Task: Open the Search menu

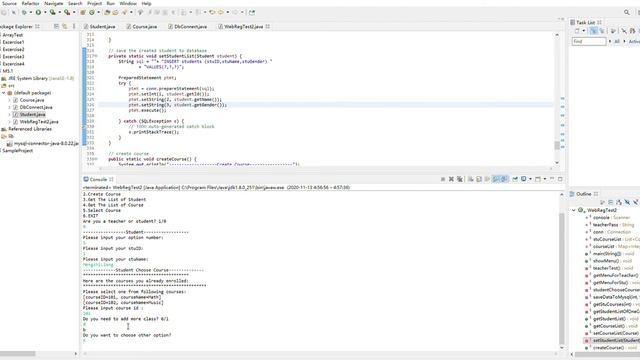Action: tap(75, 3)
